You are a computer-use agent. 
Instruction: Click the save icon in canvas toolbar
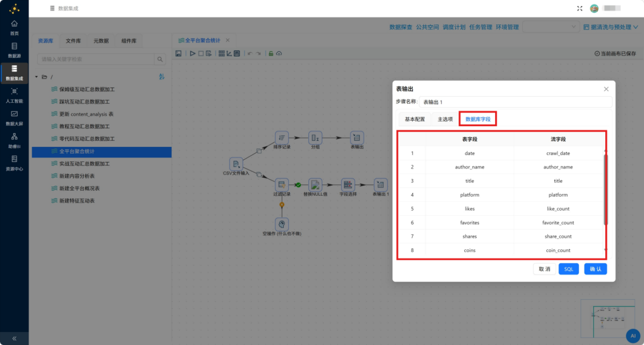coord(178,54)
